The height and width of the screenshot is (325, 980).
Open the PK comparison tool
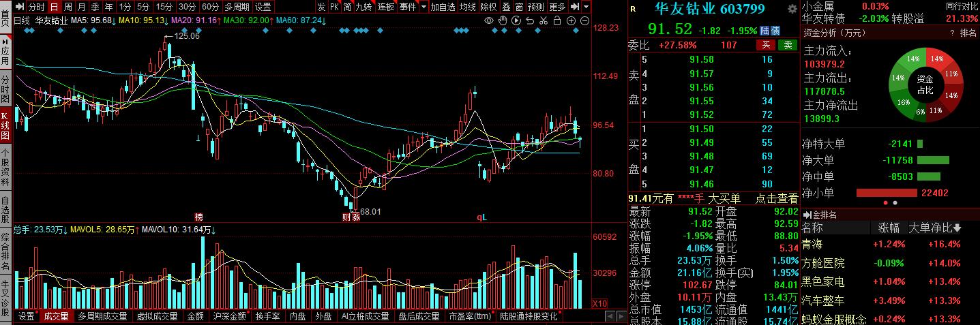coord(334,7)
